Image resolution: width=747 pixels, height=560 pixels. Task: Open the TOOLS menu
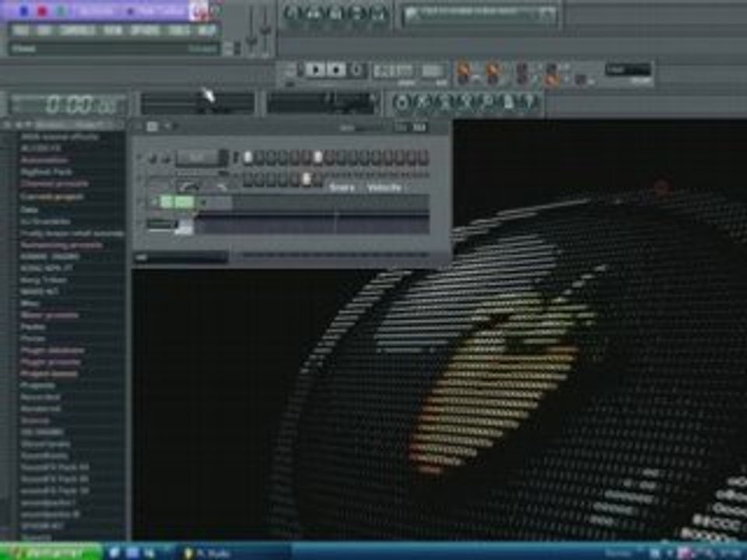[x=179, y=31]
